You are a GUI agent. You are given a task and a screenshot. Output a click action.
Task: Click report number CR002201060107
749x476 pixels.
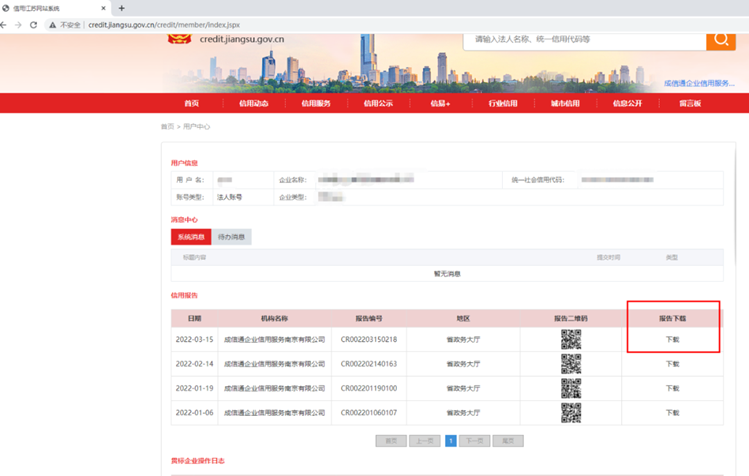(369, 412)
